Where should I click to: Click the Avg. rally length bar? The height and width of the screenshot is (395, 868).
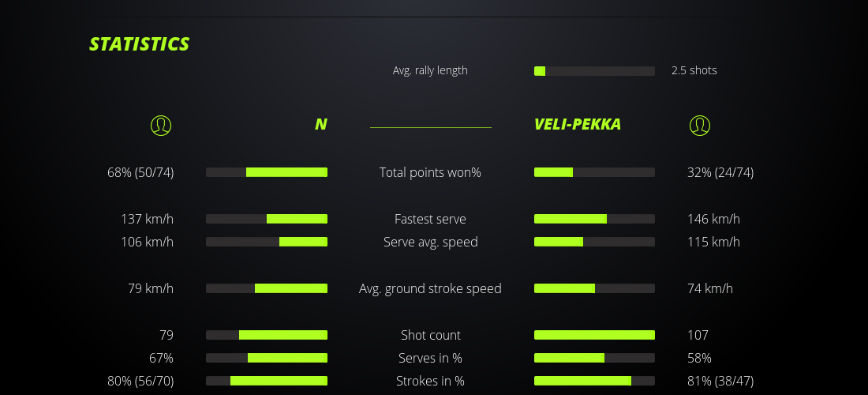tap(594, 71)
